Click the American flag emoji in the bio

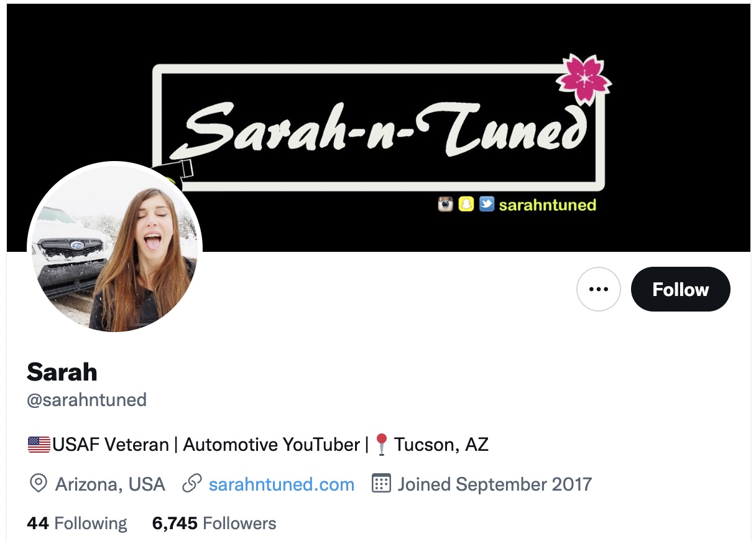[x=39, y=445]
